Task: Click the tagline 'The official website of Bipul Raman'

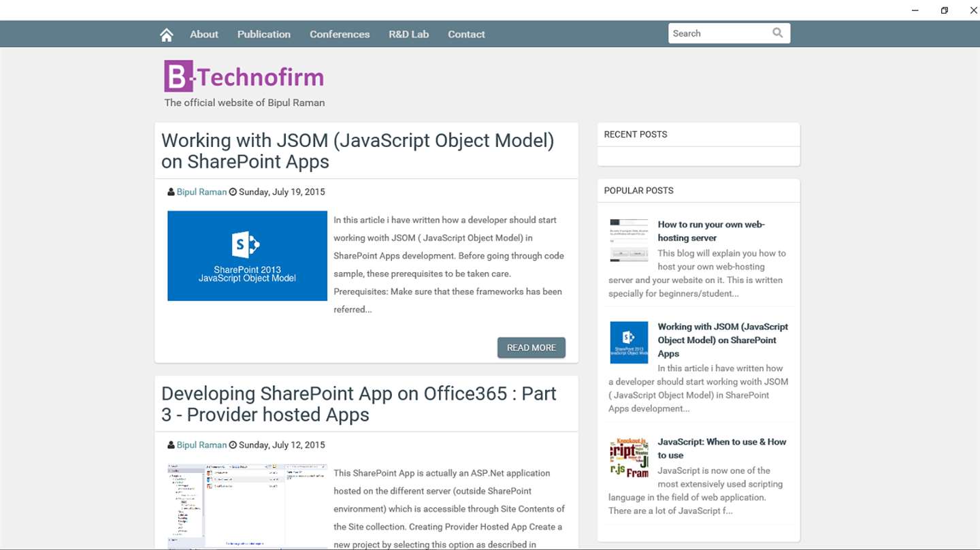Action: coord(244,103)
